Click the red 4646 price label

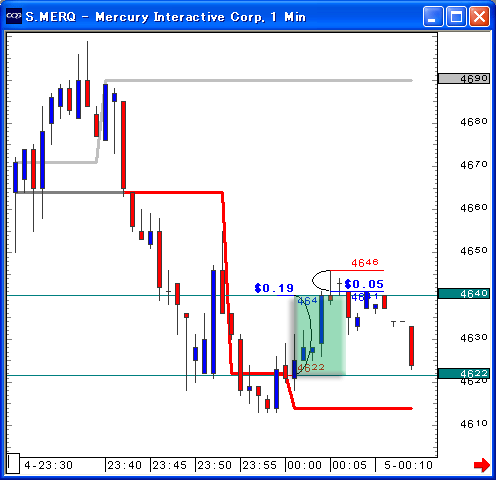365,263
